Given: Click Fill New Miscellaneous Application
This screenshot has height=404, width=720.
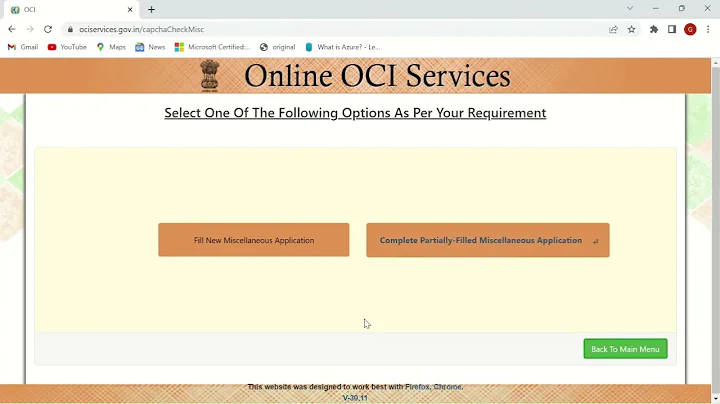Looking at the screenshot, I should pos(254,240).
